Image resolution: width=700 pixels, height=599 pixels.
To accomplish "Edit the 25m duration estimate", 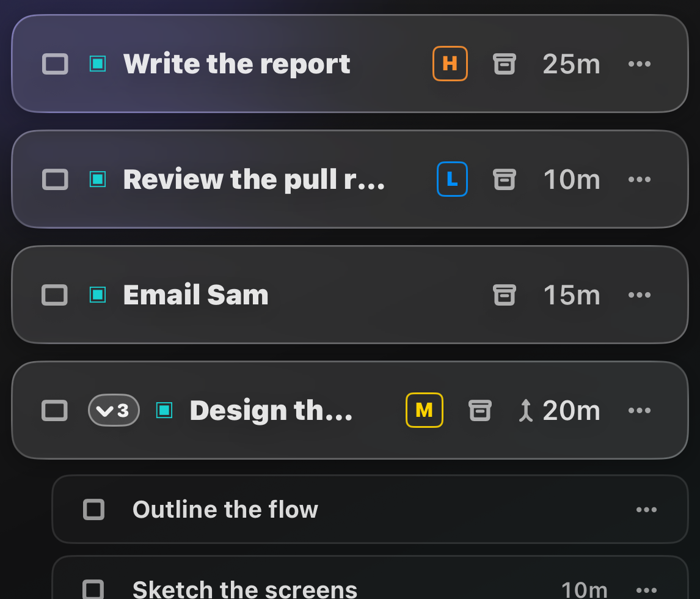I will [572, 64].
